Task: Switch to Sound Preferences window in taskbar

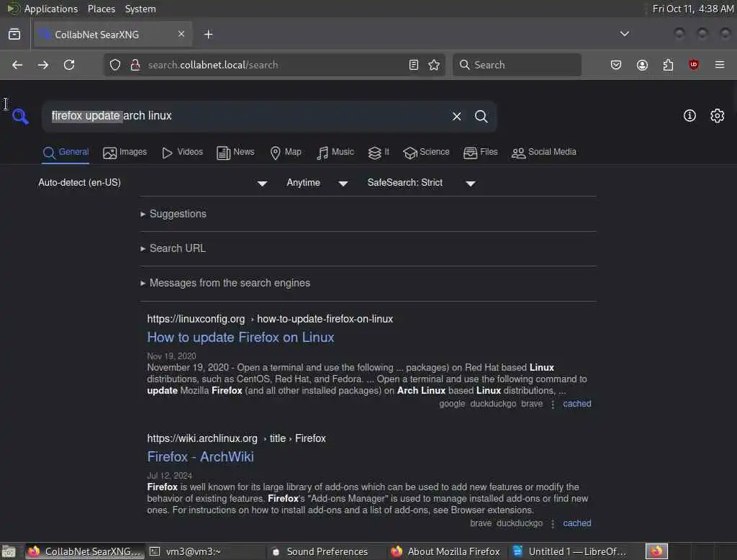Action: (327, 551)
